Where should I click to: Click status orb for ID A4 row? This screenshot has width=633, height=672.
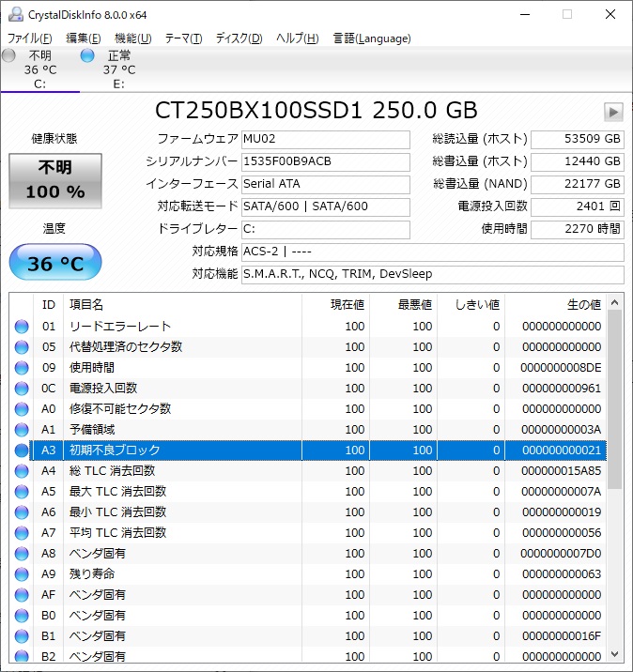[x=22, y=471]
